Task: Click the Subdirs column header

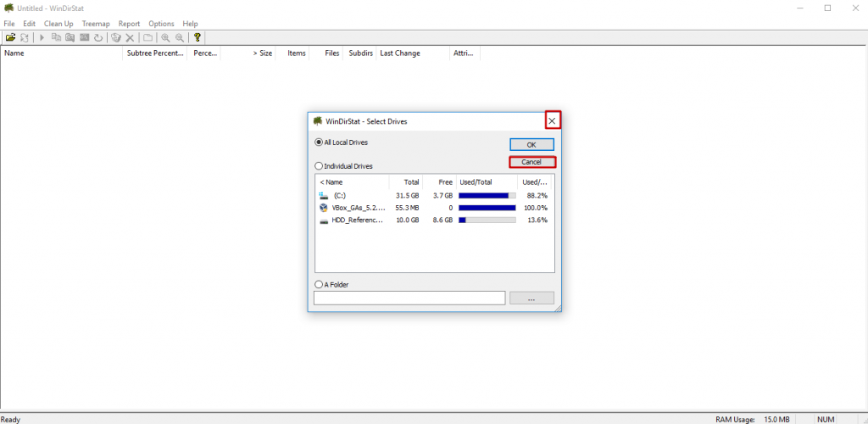Action: [359, 53]
